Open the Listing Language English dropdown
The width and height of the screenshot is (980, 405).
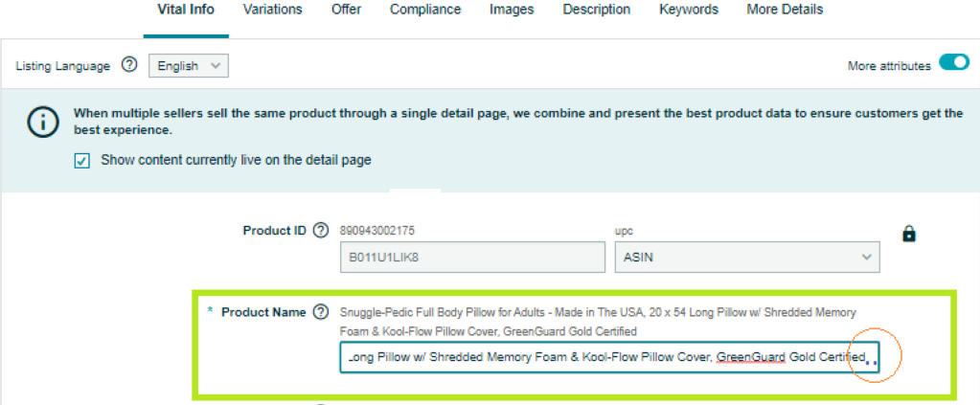(189, 66)
